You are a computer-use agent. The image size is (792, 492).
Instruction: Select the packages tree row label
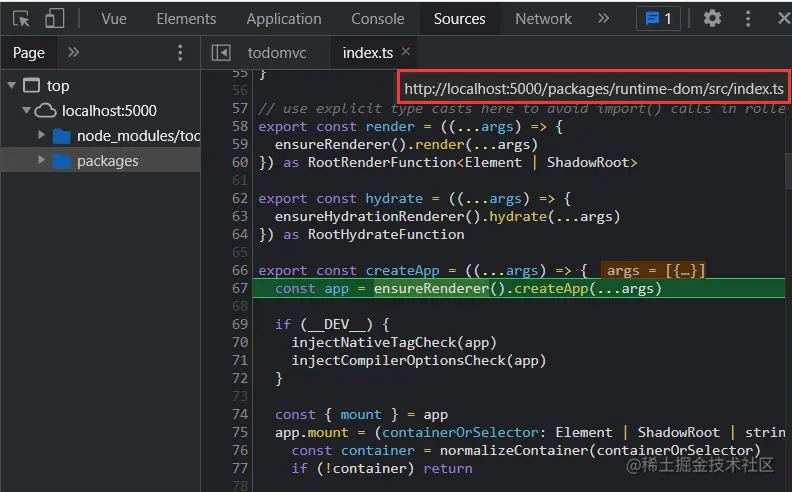point(108,161)
